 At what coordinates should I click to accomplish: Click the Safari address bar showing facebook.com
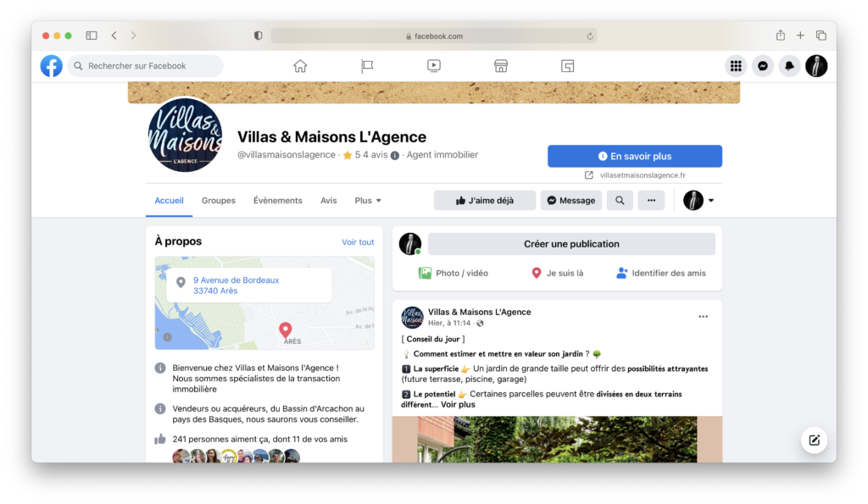point(434,36)
